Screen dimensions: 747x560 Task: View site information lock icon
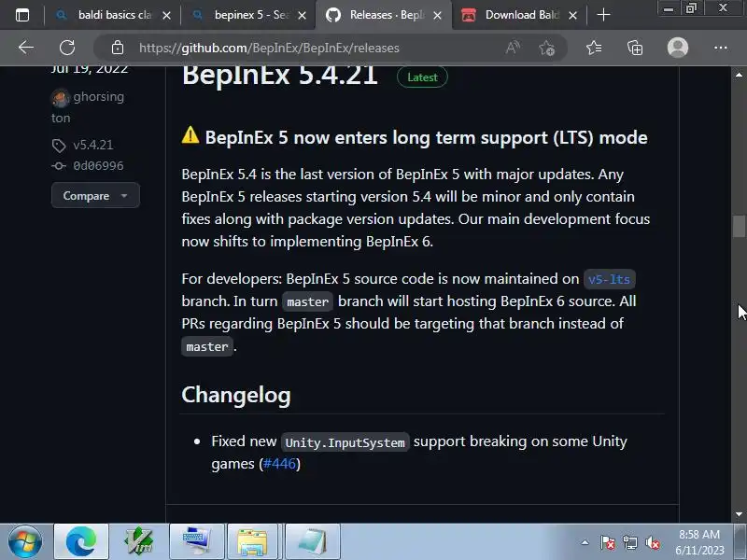[x=118, y=49]
